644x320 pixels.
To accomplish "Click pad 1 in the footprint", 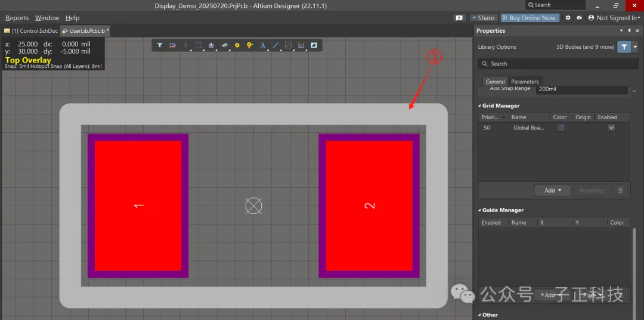I will 138,206.
